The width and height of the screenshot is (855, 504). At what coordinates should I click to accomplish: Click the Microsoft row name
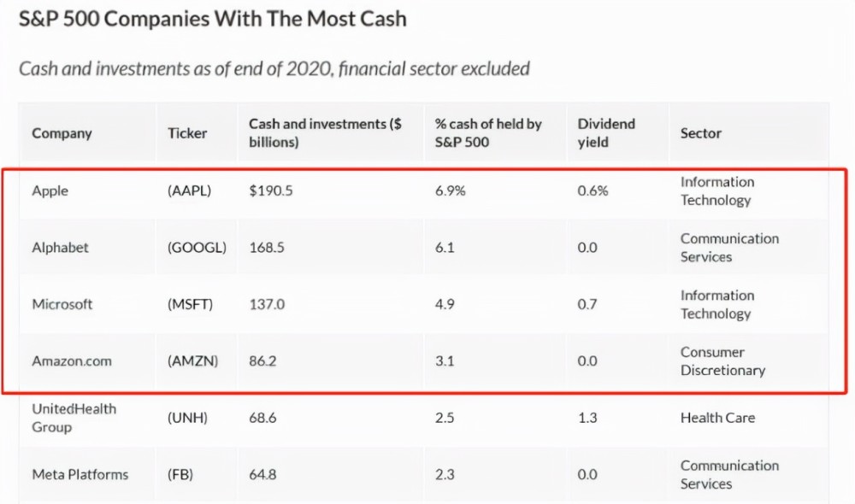(62, 304)
